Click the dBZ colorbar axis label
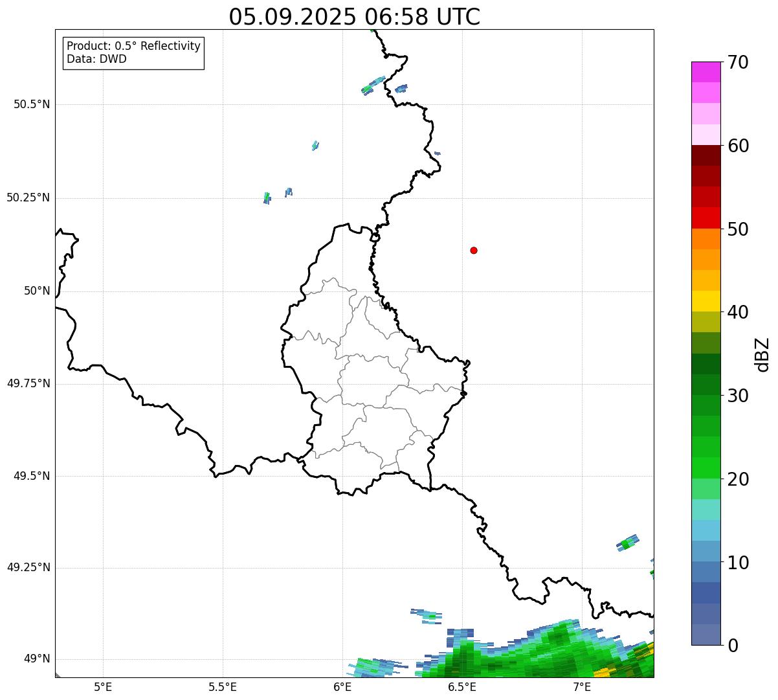Image resolution: width=778 pixels, height=700 pixels. pos(762,354)
